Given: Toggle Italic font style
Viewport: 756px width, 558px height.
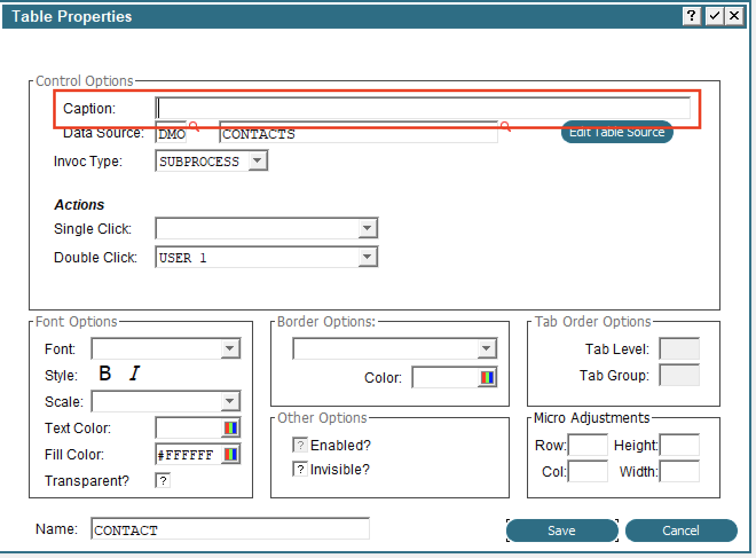Looking at the screenshot, I should point(135,374).
